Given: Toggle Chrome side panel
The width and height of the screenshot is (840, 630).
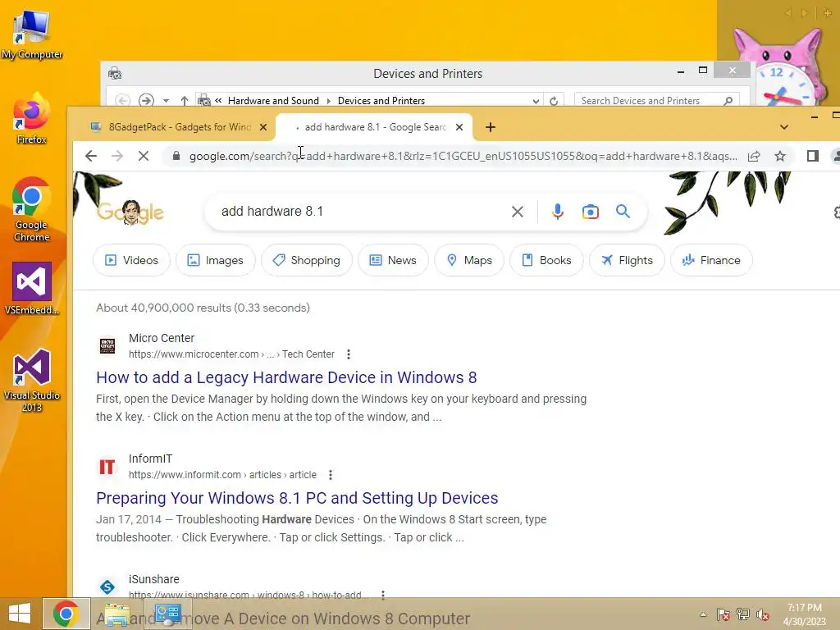Looking at the screenshot, I should (813, 156).
